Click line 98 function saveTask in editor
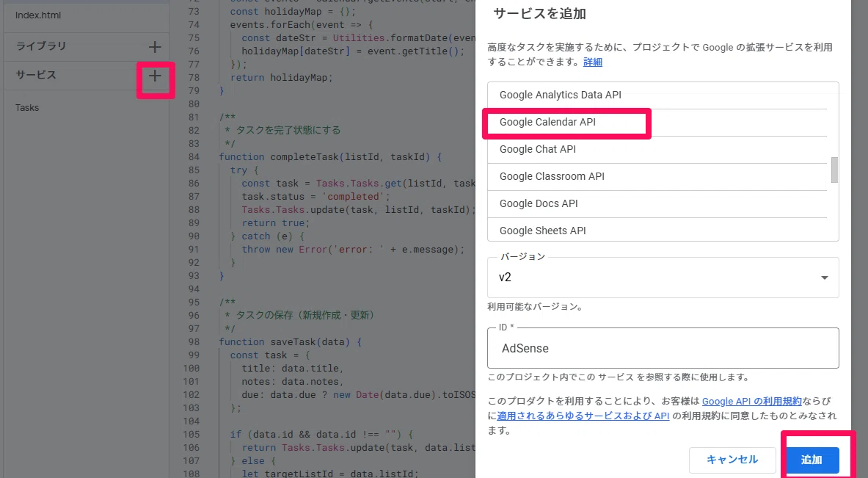 (290, 341)
